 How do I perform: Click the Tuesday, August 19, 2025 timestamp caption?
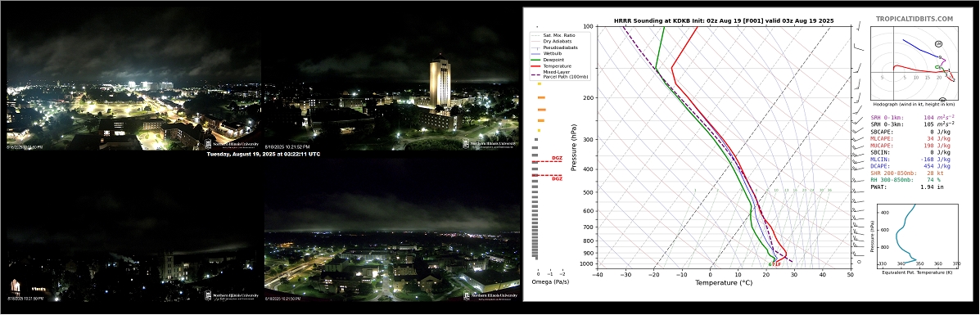tap(263, 154)
